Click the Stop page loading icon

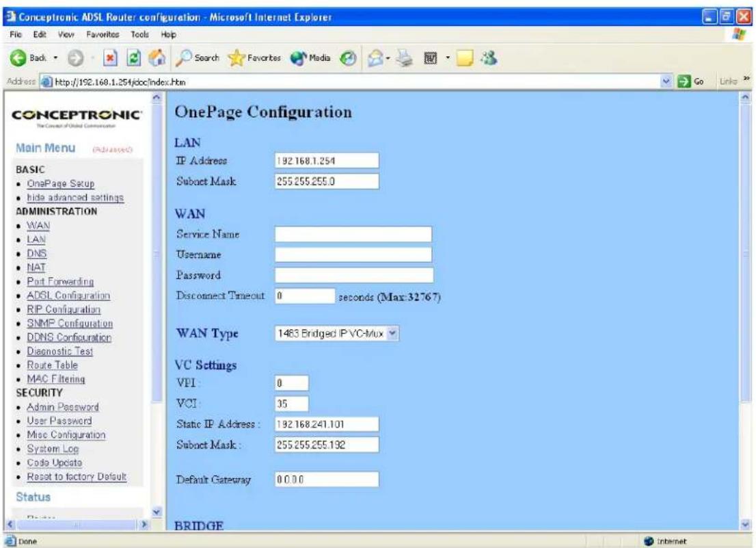point(111,58)
